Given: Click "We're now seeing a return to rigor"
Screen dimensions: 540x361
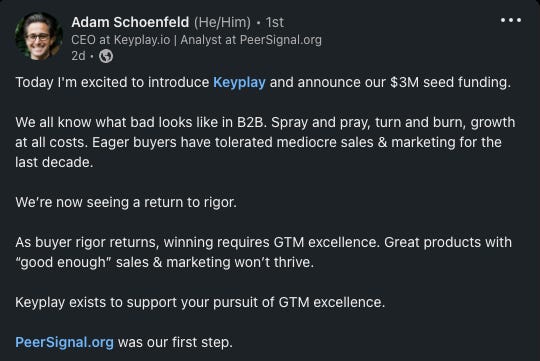Looking at the screenshot, I should tap(126, 202).
